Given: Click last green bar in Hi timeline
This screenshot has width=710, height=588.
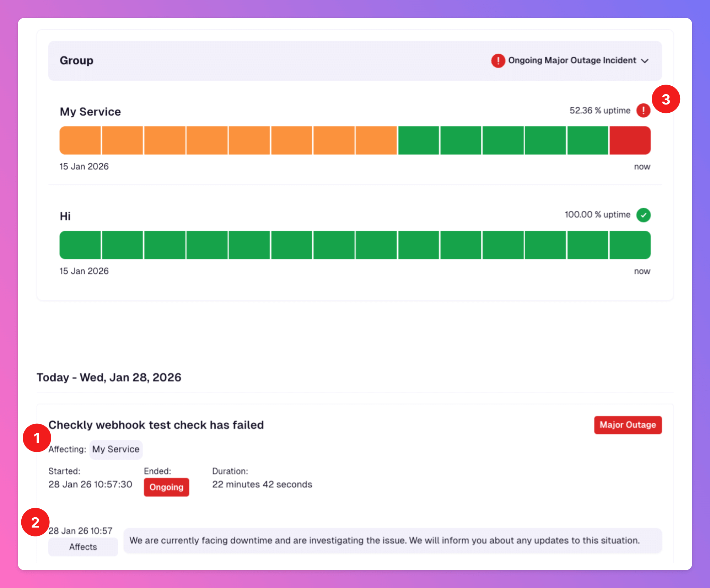Looking at the screenshot, I should coord(630,245).
